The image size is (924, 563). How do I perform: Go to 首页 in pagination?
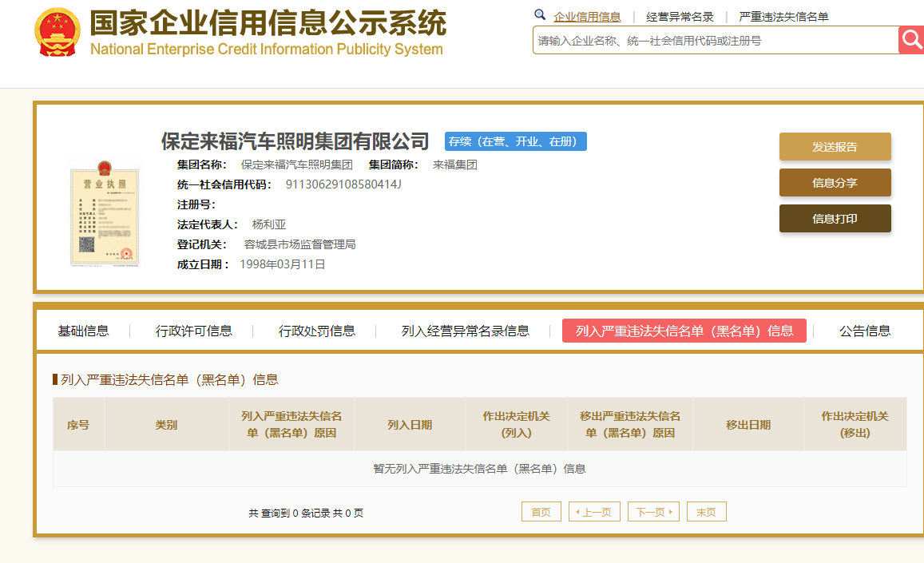(x=541, y=512)
